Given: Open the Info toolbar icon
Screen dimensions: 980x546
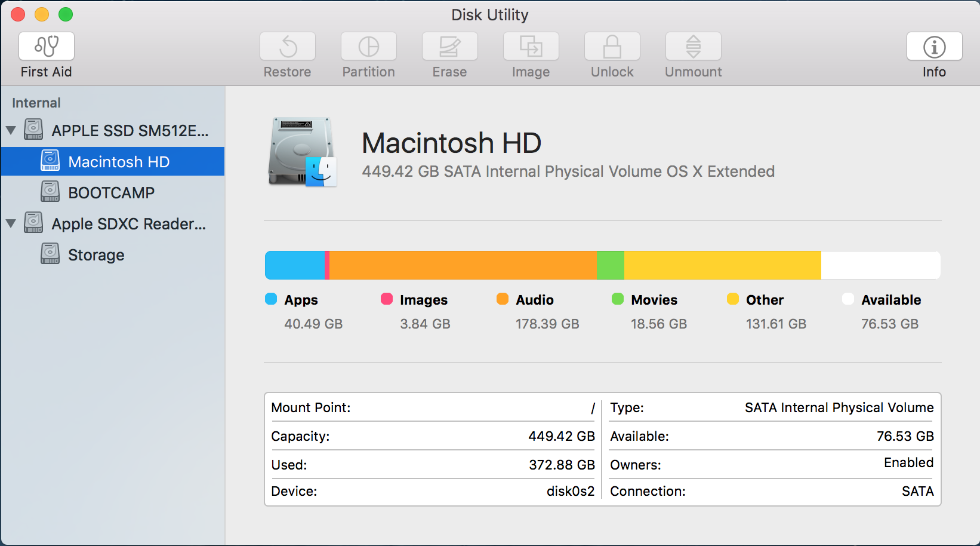Looking at the screenshot, I should [935, 46].
